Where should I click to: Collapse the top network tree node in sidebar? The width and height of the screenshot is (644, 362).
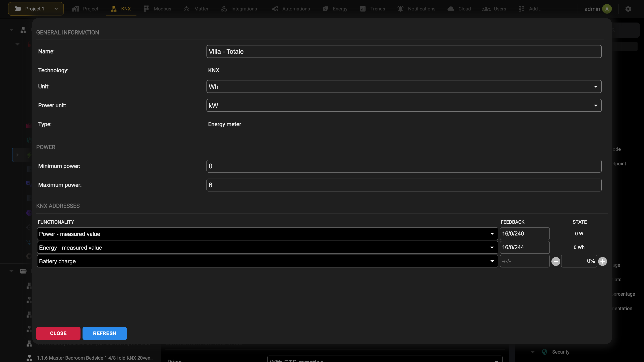click(x=11, y=30)
